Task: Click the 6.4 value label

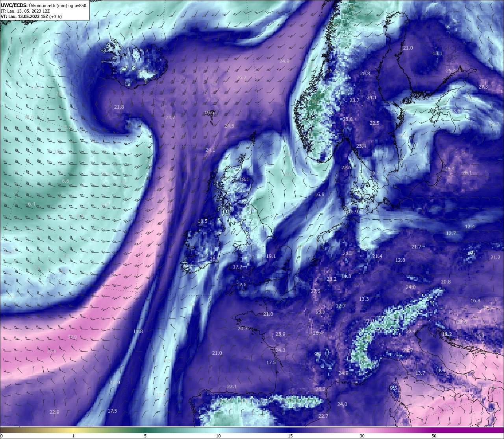Action: coord(31,204)
